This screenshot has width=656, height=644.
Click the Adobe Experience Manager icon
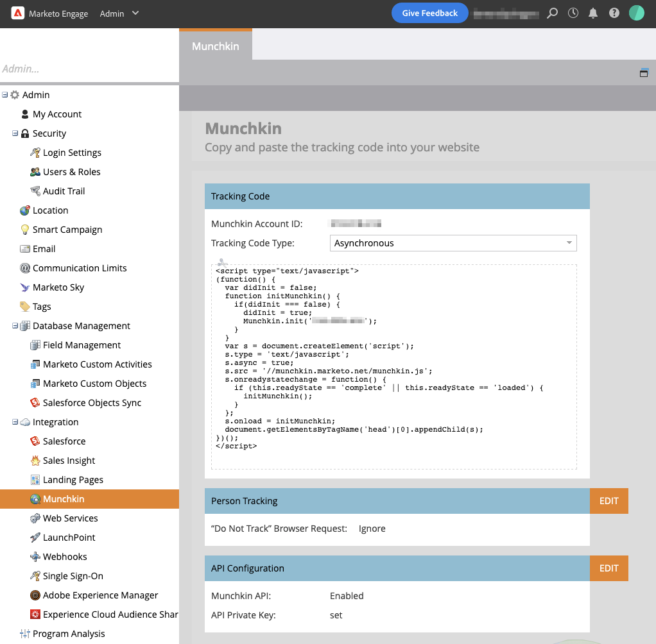click(x=35, y=595)
